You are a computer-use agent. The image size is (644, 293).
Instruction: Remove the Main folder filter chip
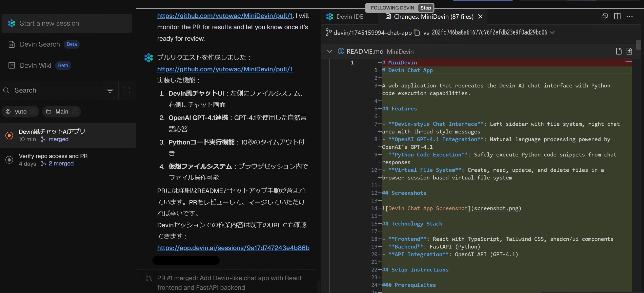(75, 111)
